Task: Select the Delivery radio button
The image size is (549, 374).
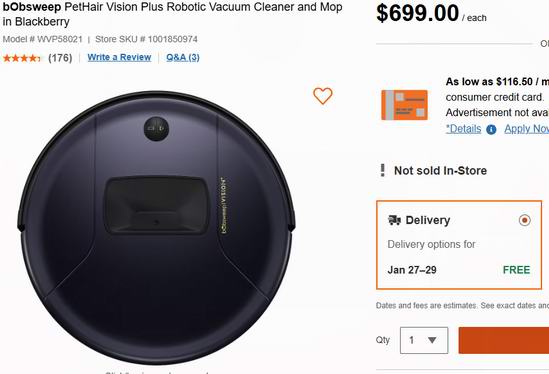Action: click(524, 220)
